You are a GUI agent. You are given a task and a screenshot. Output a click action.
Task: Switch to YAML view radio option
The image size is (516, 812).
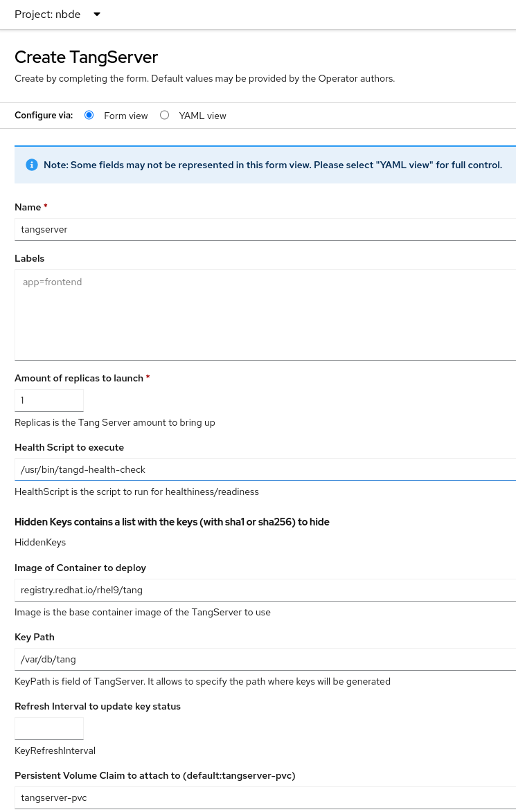point(165,116)
